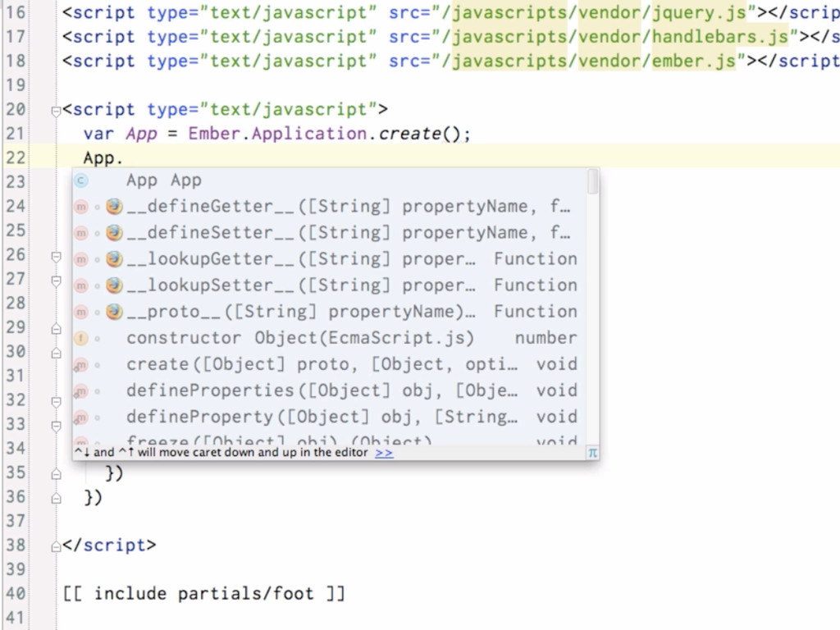Click method icon on __defineSetter__ row
The image size is (840, 630).
[81, 233]
